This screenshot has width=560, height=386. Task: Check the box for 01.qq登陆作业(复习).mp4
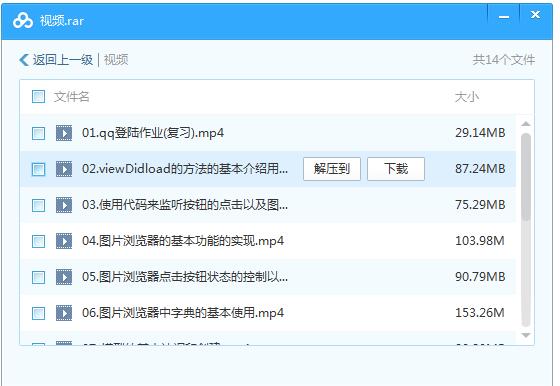pyautogui.click(x=38, y=134)
